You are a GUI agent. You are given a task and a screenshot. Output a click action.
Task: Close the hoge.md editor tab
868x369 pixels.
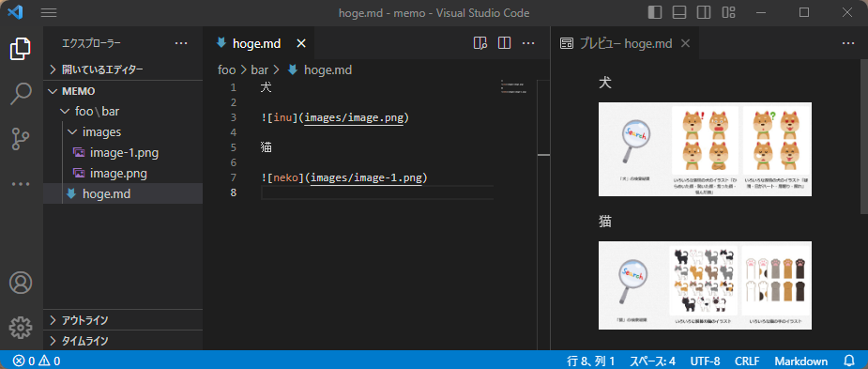pos(301,43)
